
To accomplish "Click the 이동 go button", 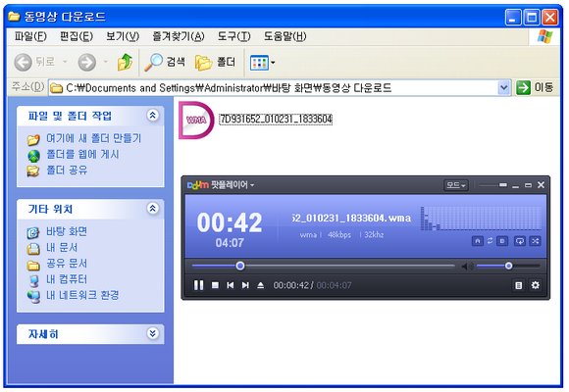I will pyautogui.click(x=535, y=87).
